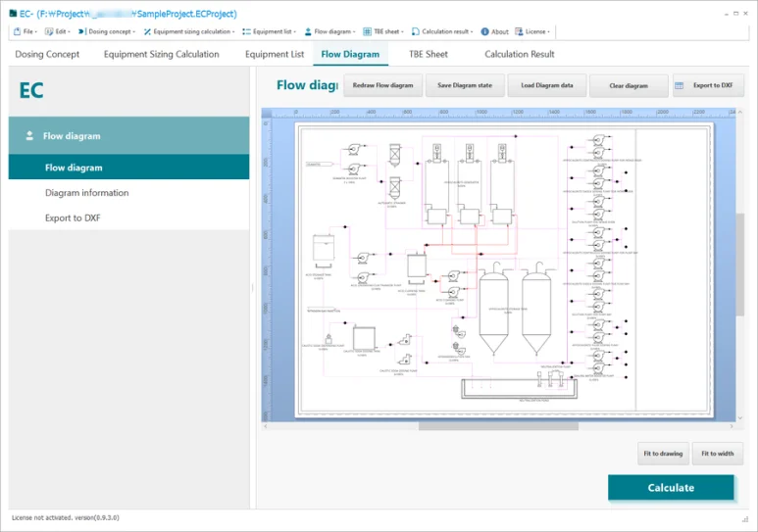Viewport: 758px width, 532px height.
Task: Click the TBE sheet grid icon
Action: click(x=368, y=31)
